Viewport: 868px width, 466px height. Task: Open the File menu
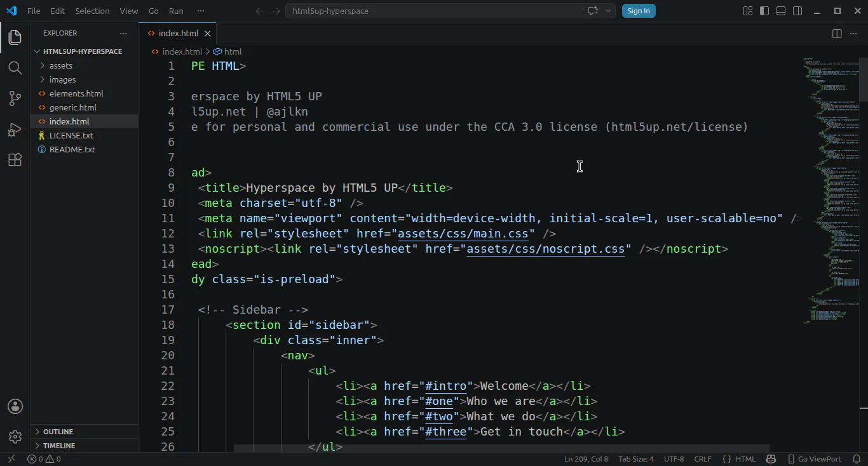click(34, 11)
